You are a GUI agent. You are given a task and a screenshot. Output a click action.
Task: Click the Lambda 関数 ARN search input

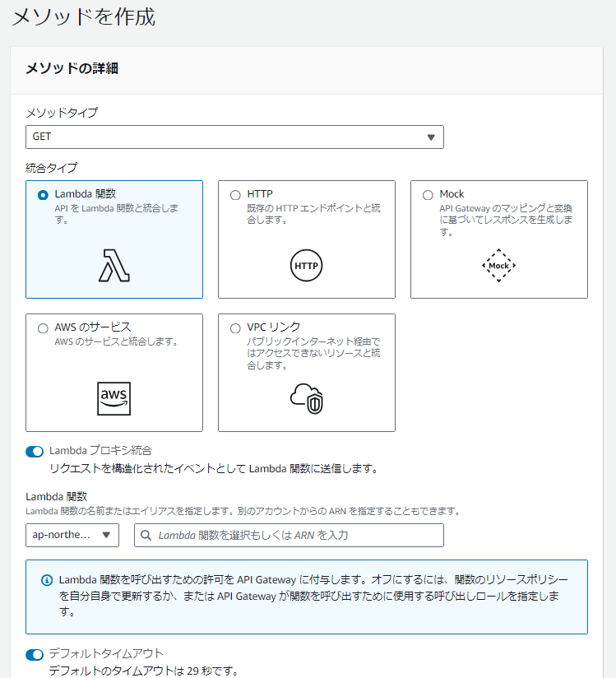point(289,536)
